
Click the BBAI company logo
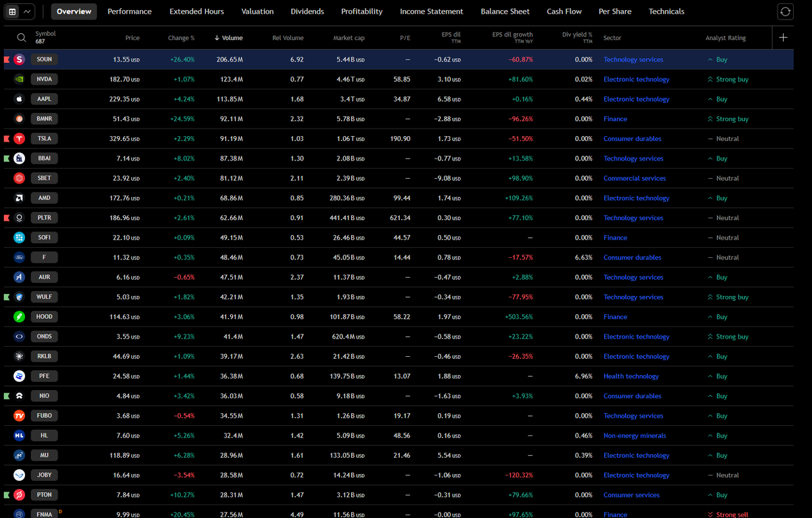(x=19, y=158)
